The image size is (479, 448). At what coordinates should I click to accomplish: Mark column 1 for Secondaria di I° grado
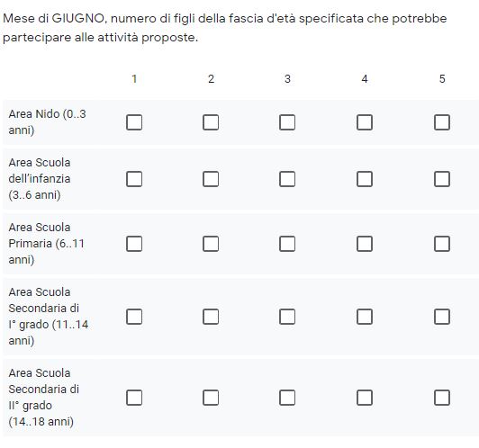point(134,317)
